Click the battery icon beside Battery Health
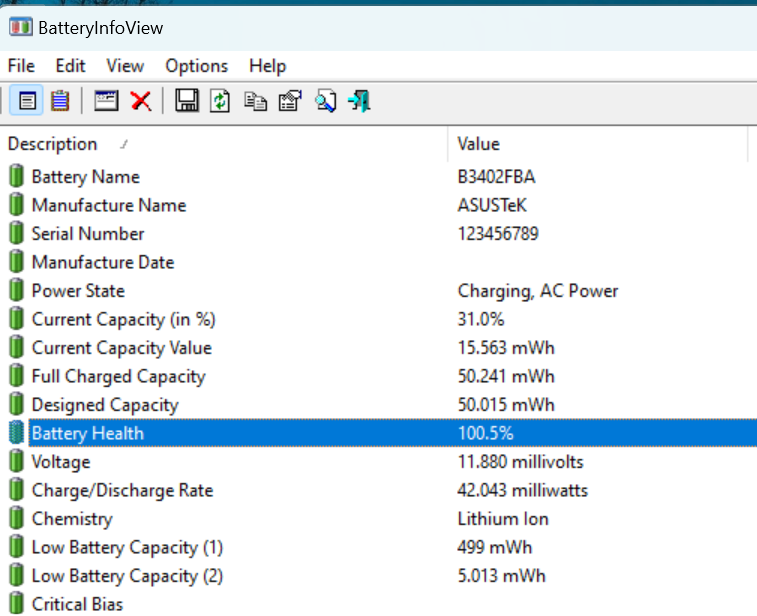The image size is (757, 616). pos(16,432)
